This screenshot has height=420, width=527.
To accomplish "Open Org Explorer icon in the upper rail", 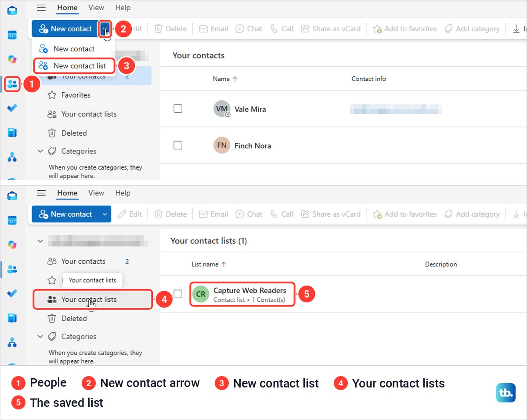I will (12, 157).
